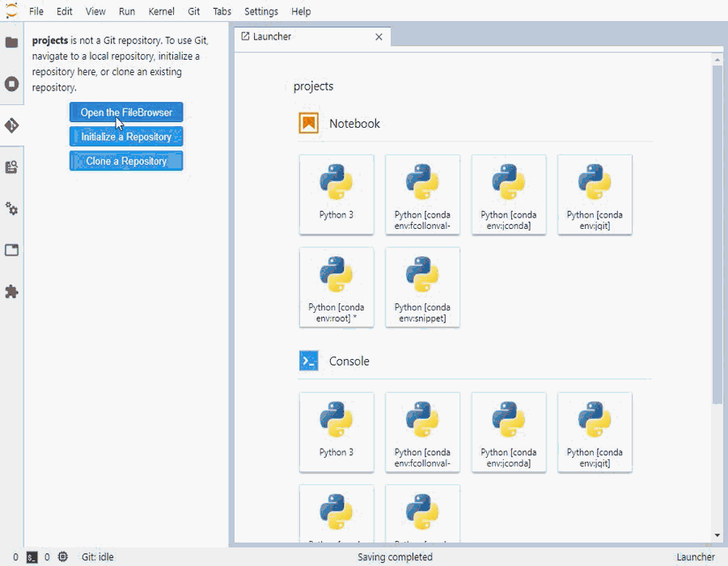
Task: Open the Property Inspector gears sidebar icon
Action: [x=11, y=209]
